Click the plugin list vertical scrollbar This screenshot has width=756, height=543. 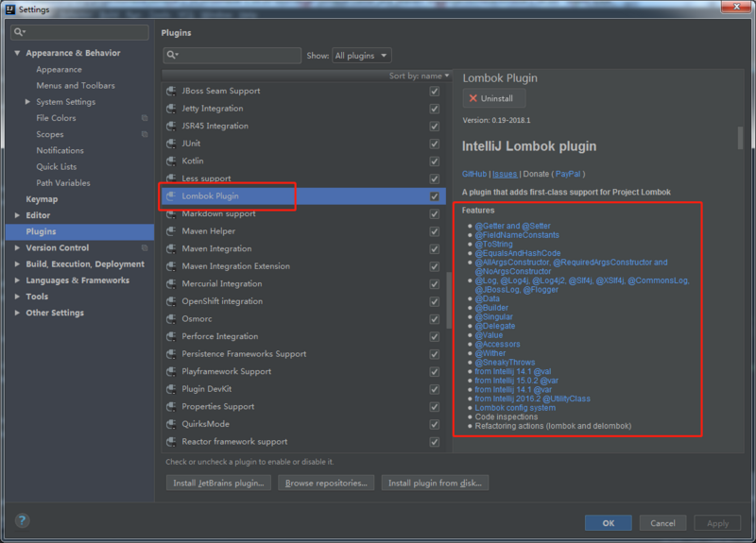tap(449, 298)
